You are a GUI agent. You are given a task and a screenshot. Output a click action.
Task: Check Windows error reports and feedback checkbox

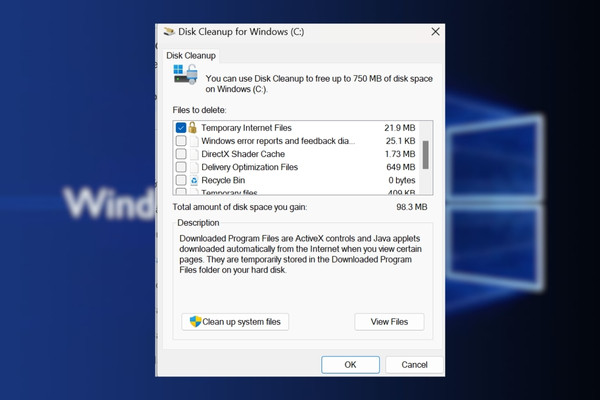(181, 141)
